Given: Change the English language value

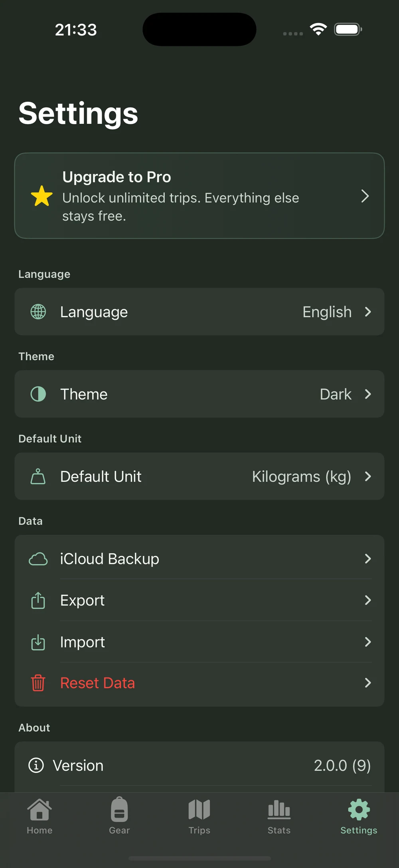Looking at the screenshot, I should (x=327, y=312).
